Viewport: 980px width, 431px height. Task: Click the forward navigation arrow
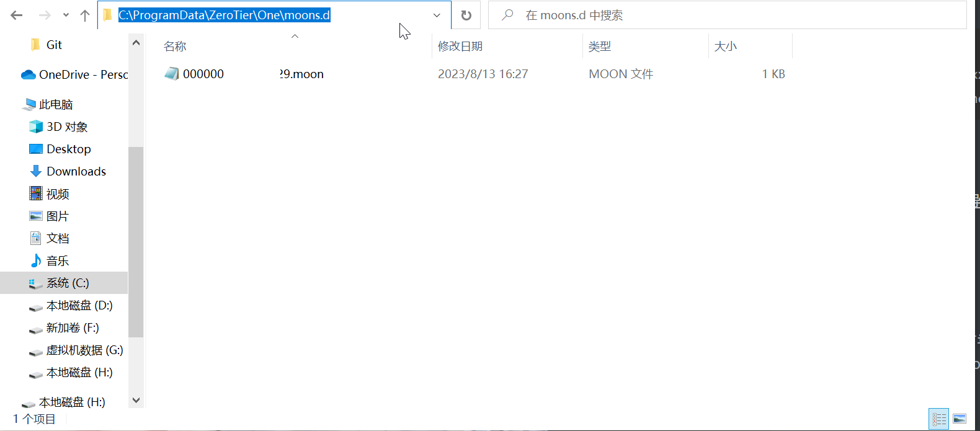pos(45,16)
